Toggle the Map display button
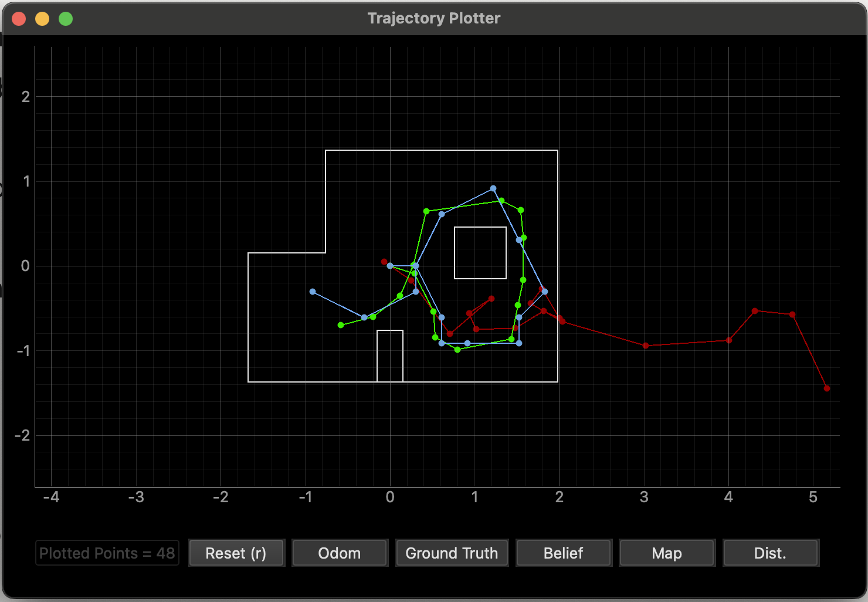This screenshot has width=868, height=602. pos(667,553)
